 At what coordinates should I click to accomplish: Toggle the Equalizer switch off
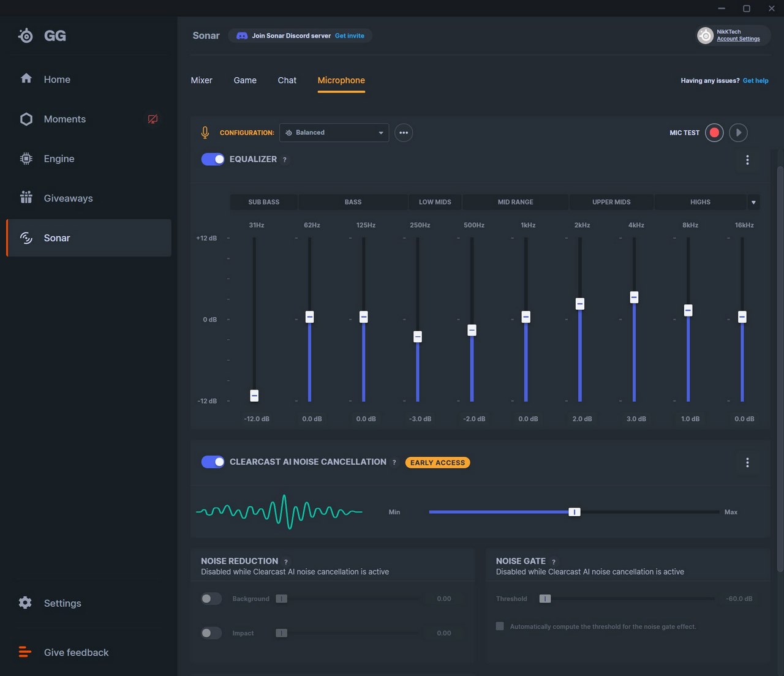213,159
